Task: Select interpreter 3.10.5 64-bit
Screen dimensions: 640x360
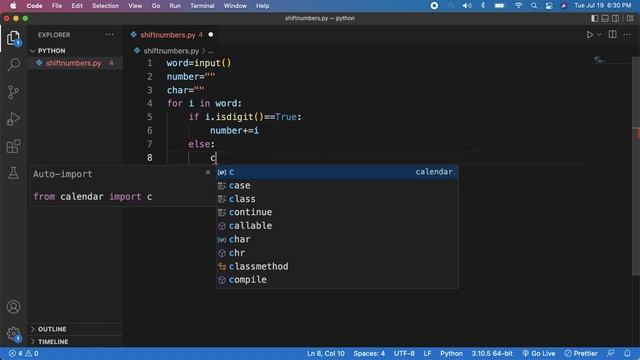Action: click(492, 353)
